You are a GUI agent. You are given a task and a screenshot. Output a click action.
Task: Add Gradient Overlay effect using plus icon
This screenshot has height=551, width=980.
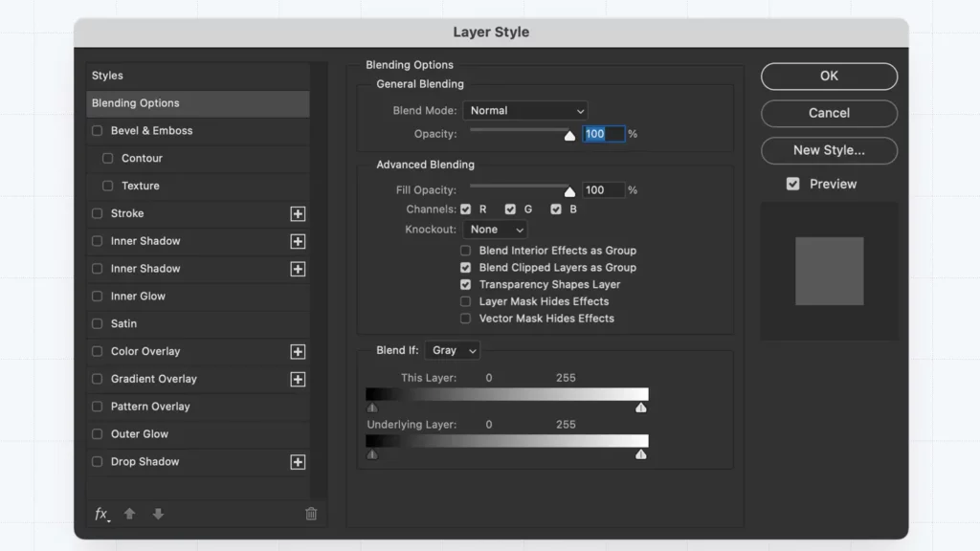(x=298, y=379)
